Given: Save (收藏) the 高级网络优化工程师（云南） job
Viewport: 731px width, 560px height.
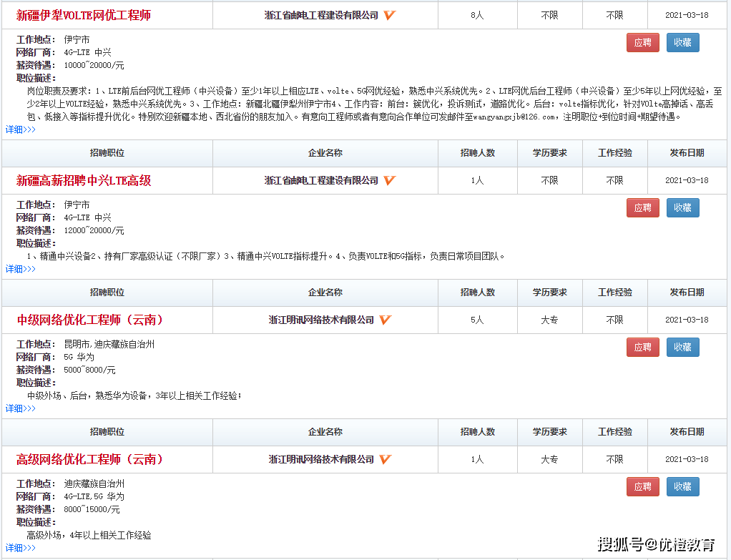Looking at the screenshot, I should click(683, 486).
